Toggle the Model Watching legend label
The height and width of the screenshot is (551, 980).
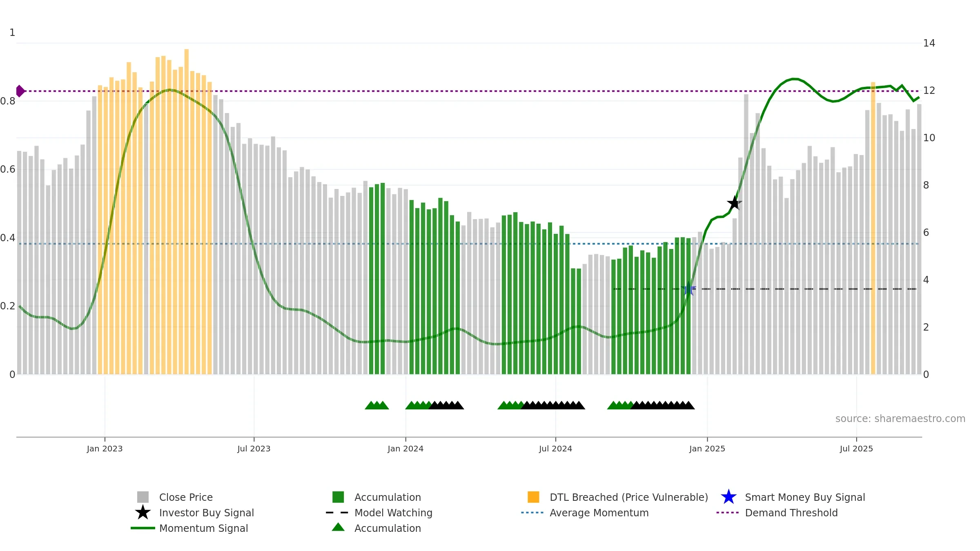(393, 513)
